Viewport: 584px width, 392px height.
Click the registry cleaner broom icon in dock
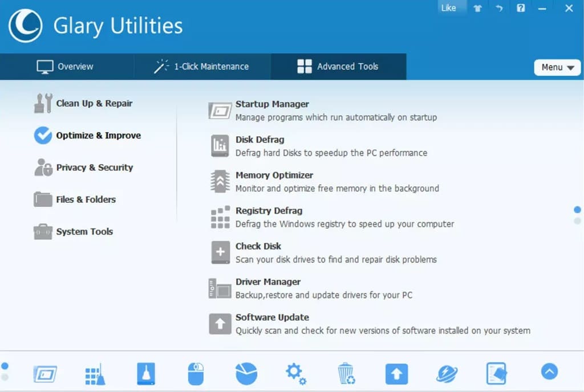point(95,374)
